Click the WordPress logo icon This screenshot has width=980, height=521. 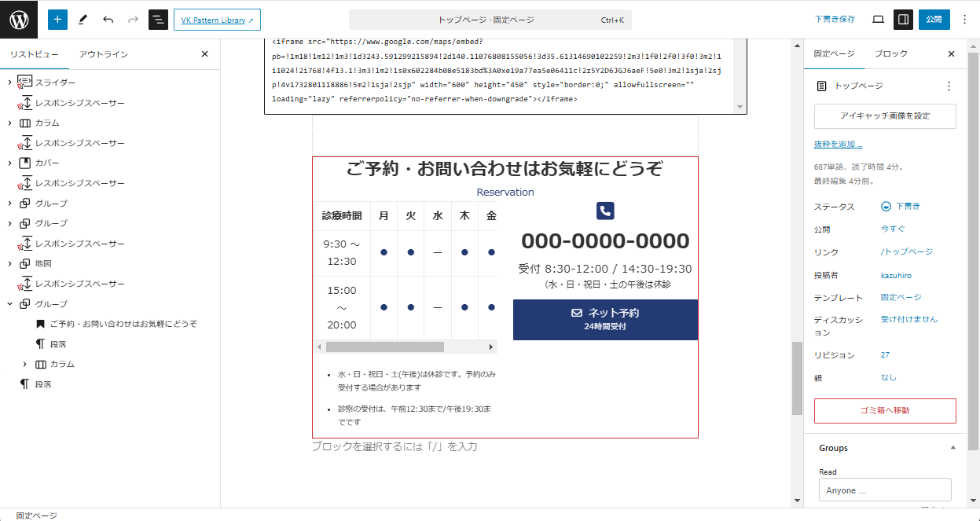[19, 20]
